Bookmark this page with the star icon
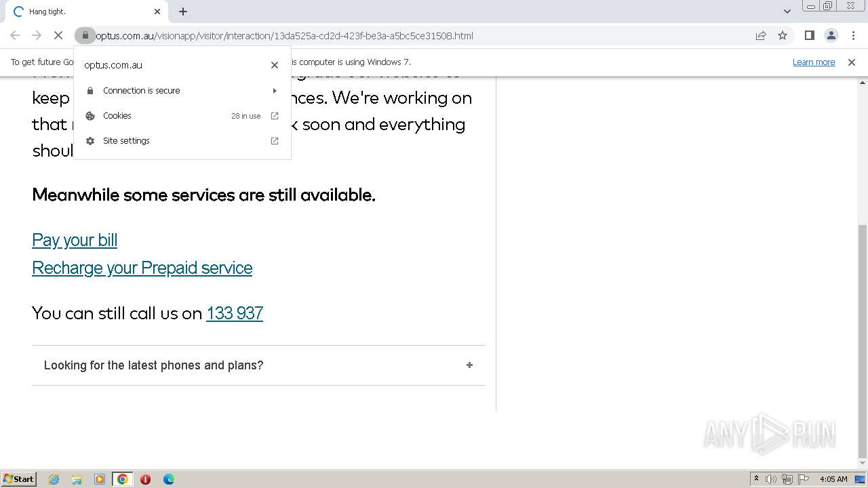This screenshot has width=868, height=488. [x=783, y=35]
